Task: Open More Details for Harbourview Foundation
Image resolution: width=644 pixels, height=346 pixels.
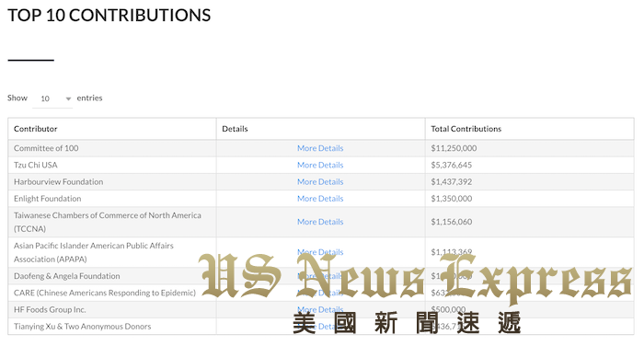Action: (320, 181)
